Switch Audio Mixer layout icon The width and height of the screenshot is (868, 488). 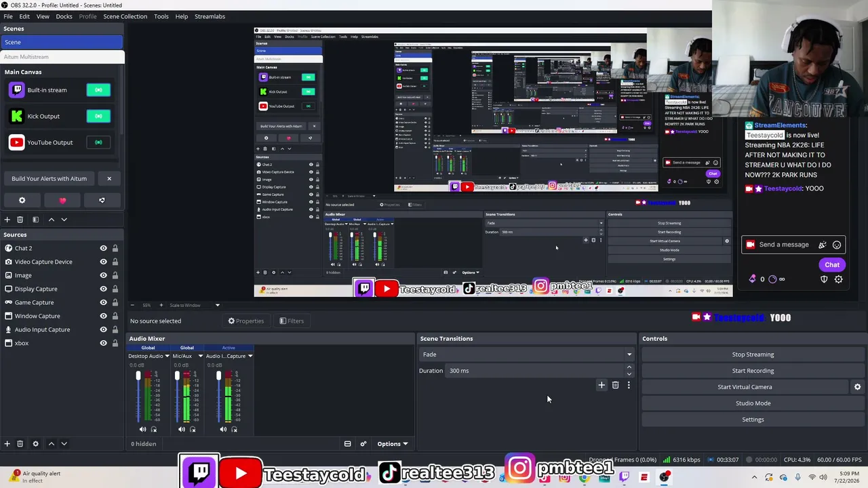(347, 444)
